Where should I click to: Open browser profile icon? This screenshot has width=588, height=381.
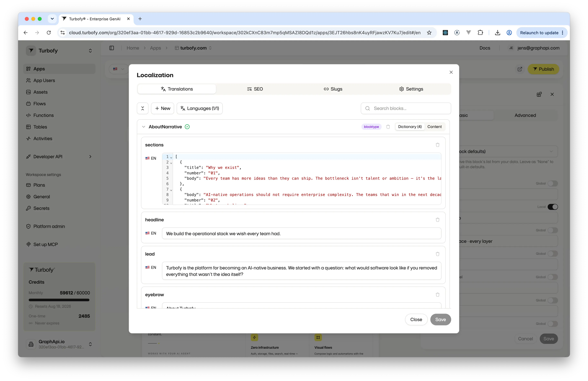(x=509, y=33)
